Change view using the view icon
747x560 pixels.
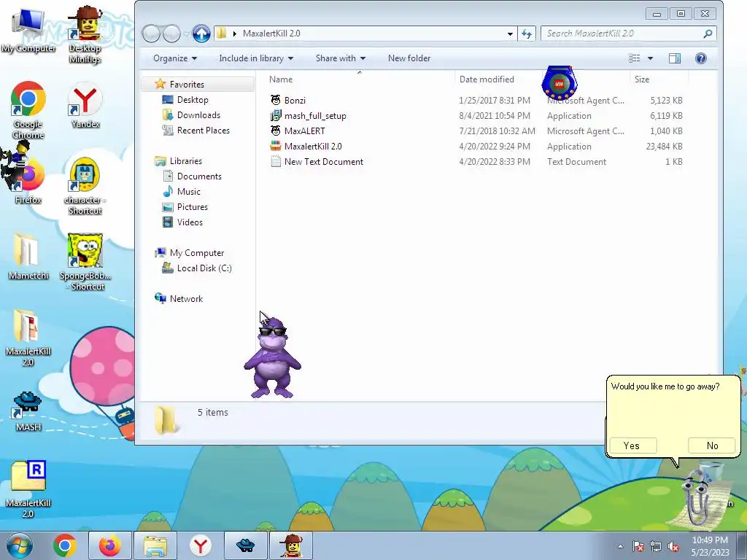[x=635, y=58]
